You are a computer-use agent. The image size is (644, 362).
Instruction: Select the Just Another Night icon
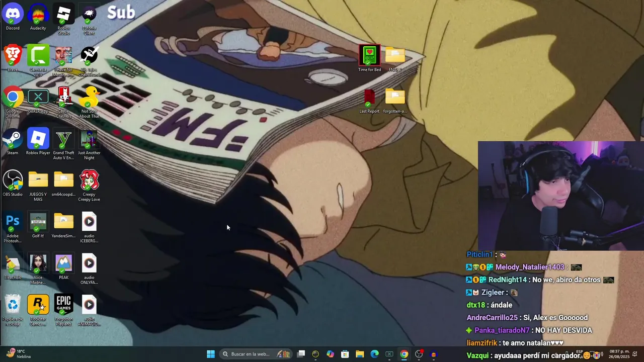point(89,144)
